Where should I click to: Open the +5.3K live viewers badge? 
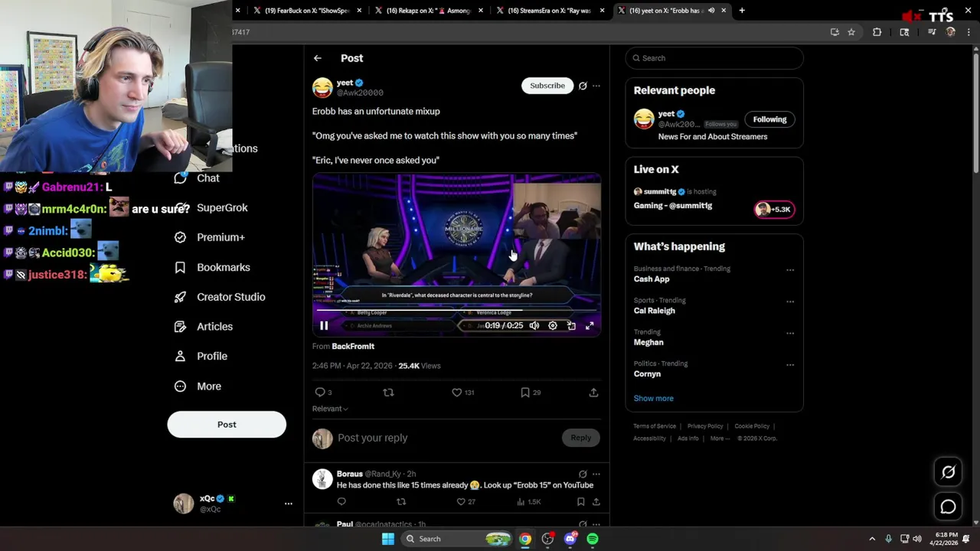pos(774,210)
